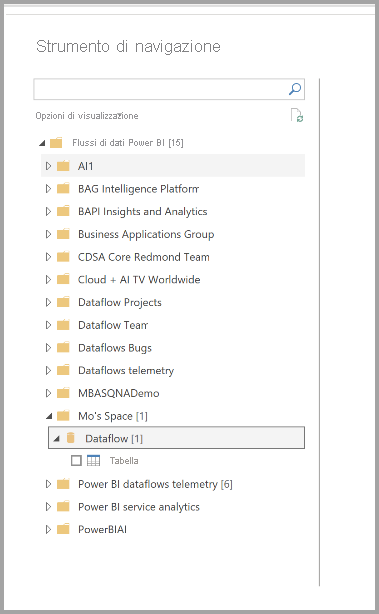
Task: Expand Dataflow Projects folder
Action: click(x=49, y=302)
